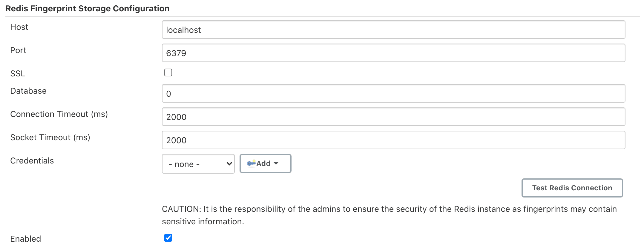Disable the Enabled checkbox

point(168,238)
